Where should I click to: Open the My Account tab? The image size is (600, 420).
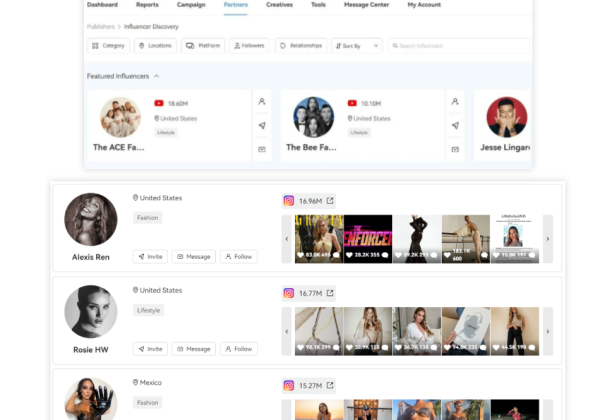click(424, 5)
